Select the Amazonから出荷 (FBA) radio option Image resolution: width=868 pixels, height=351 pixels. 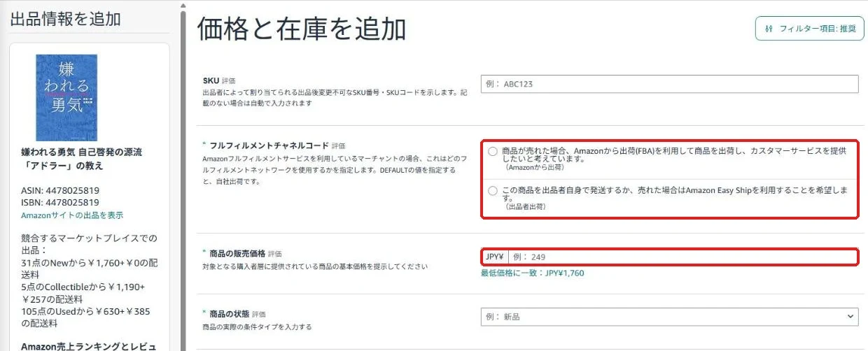[x=493, y=151]
